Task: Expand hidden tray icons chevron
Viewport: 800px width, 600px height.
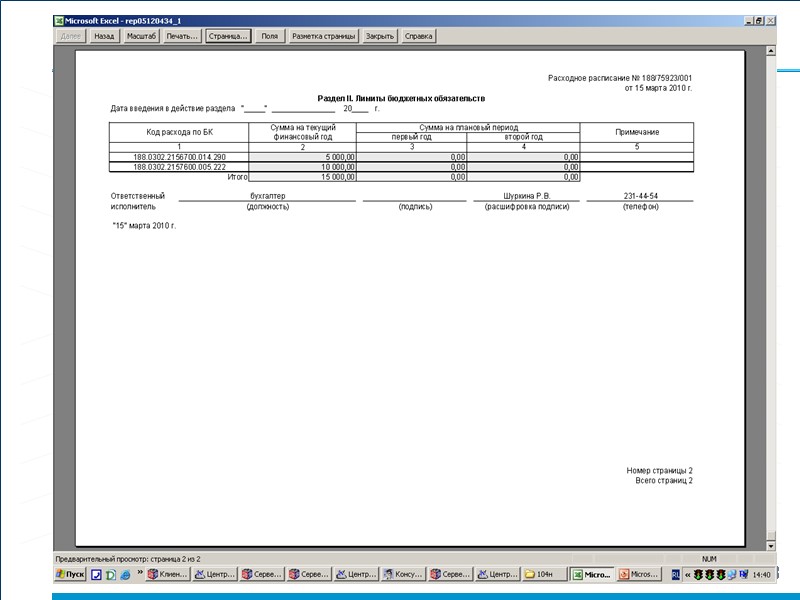Action: pos(687,575)
